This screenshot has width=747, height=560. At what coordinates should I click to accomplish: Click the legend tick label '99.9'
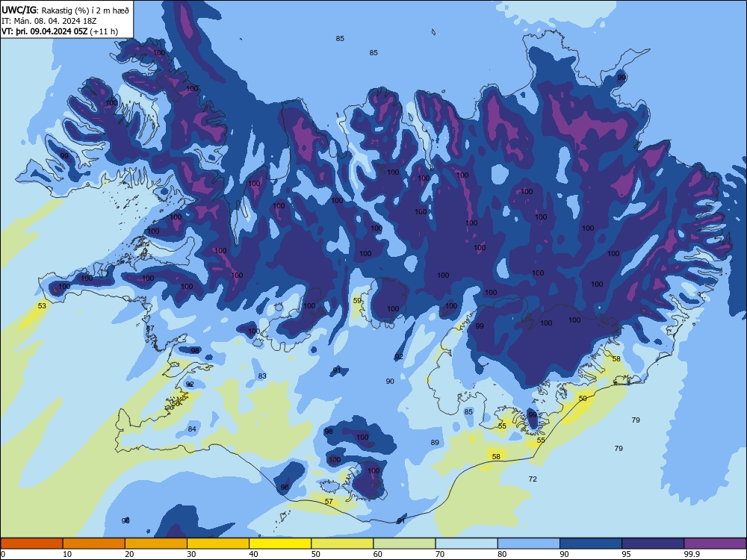tap(692, 554)
